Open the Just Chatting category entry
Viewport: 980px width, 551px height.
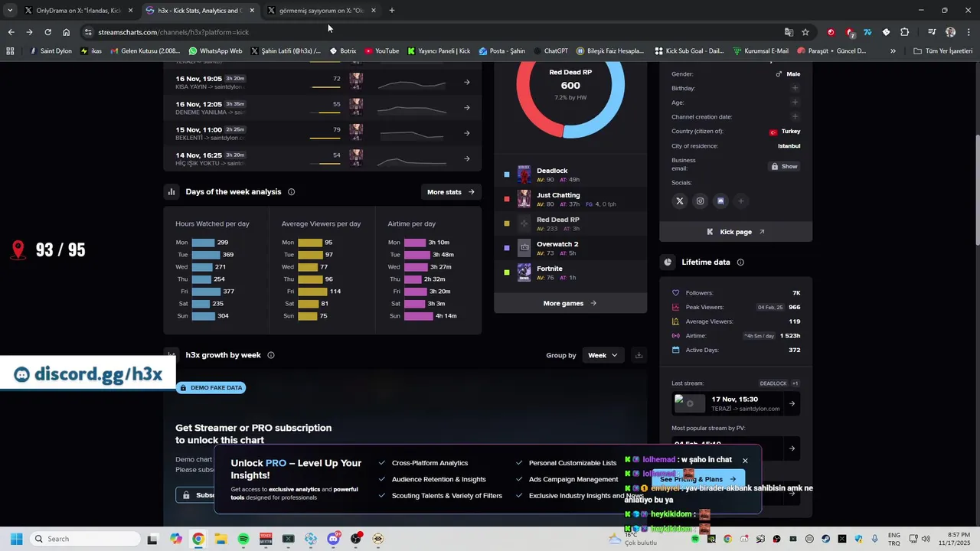click(570, 199)
